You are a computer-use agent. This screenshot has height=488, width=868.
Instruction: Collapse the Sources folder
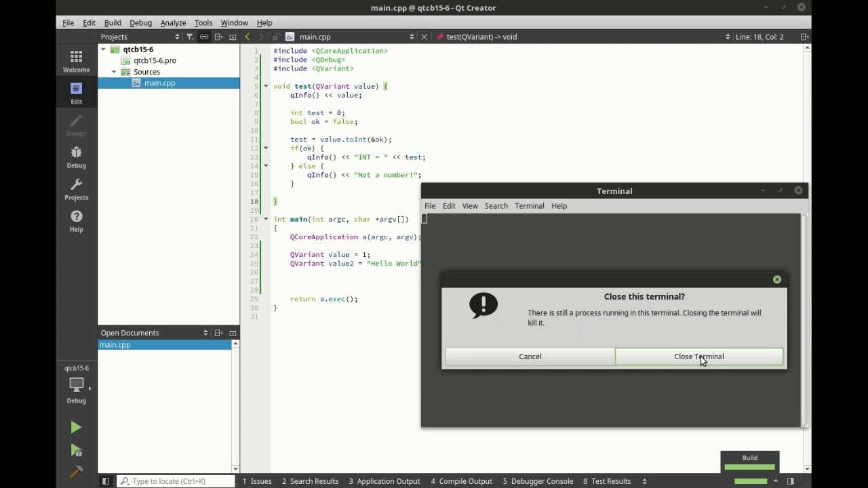pos(114,72)
